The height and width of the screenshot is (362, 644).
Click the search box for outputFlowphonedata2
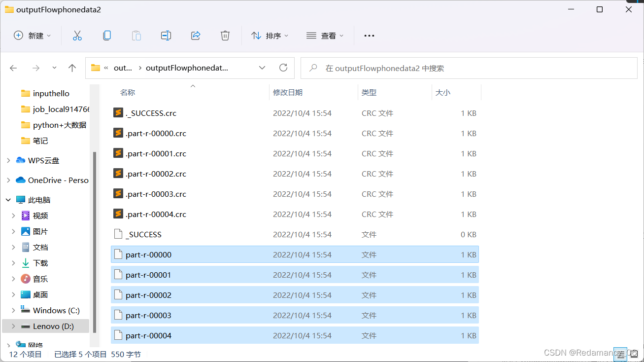point(469,68)
